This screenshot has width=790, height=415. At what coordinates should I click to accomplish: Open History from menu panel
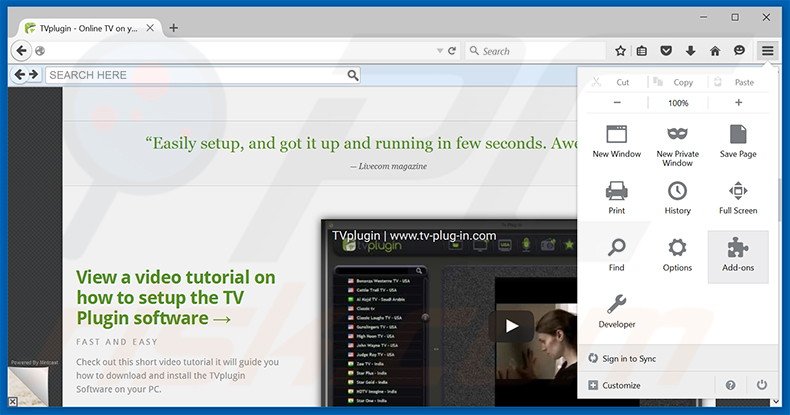[678, 198]
